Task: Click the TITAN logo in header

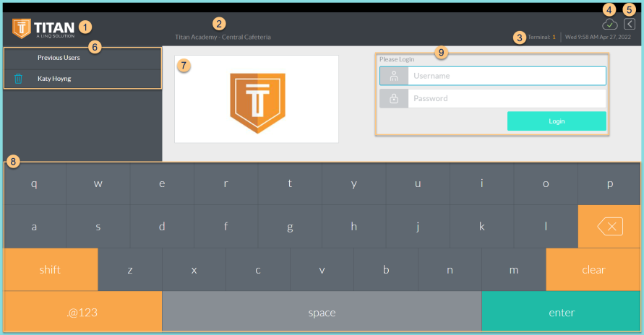Action: 43,28
